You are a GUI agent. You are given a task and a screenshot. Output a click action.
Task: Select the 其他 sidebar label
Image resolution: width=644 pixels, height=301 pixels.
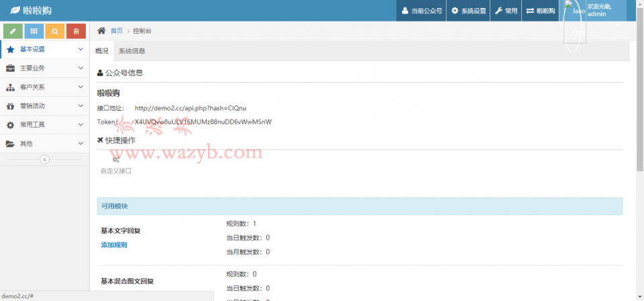click(x=26, y=144)
